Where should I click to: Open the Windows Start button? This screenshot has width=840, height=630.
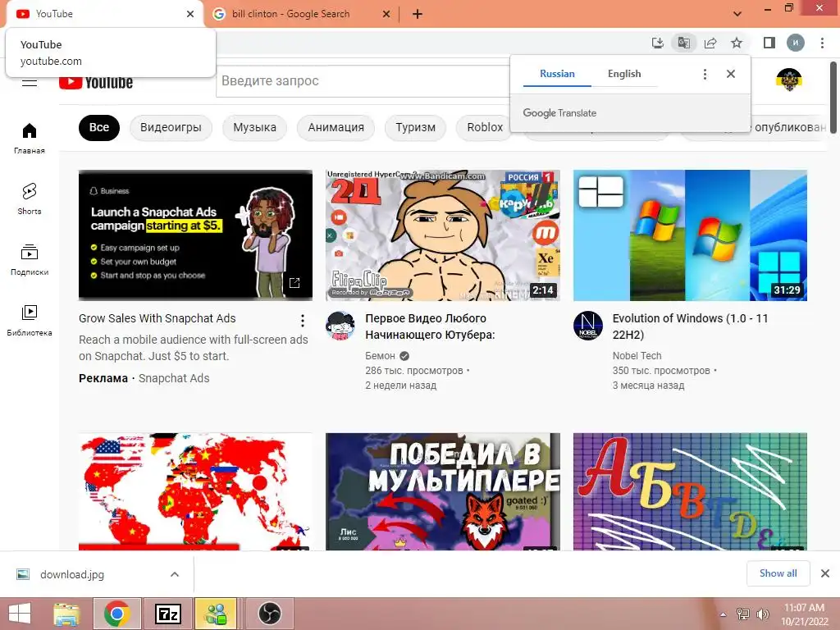20,614
